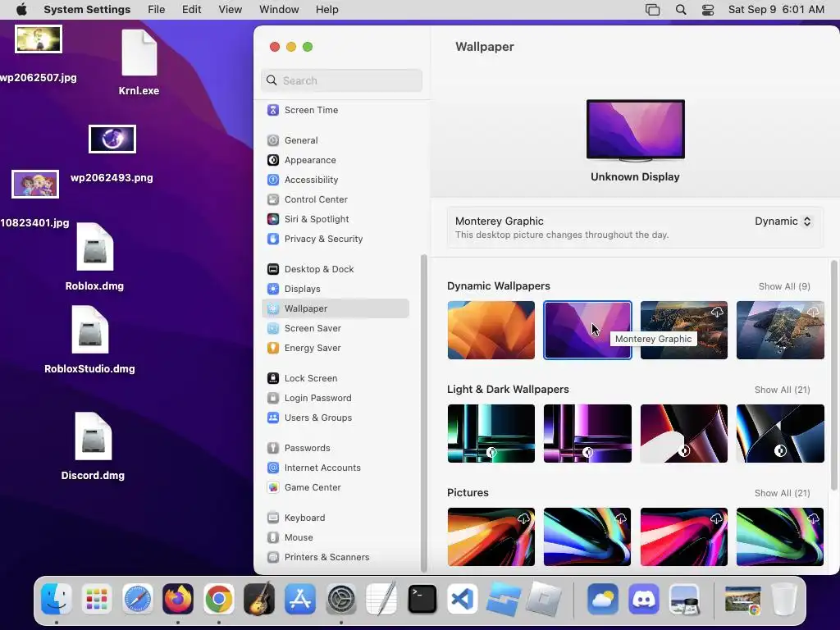Pick the green Light & Dark wallpaper
Image resolution: width=840 pixels, height=630 pixels.
pyautogui.click(x=491, y=433)
